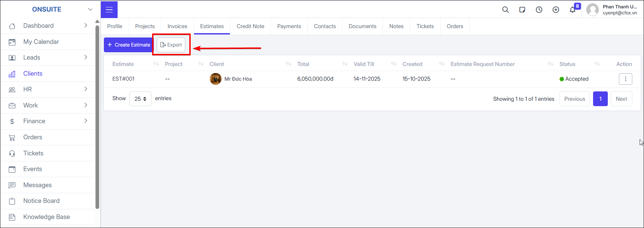
Task: Sort by Estimate Request Number column
Action: 551,64
